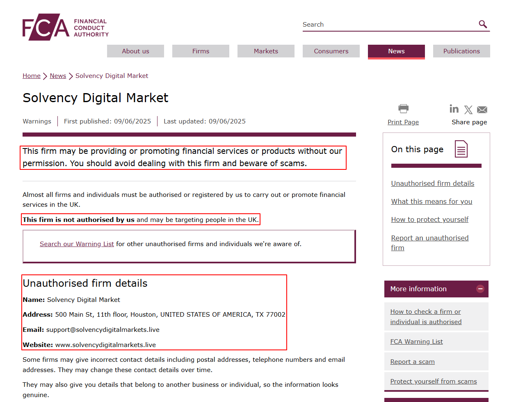532x402 pixels.
Task: Click the On this page heading
Action: (x=417, y=149)
